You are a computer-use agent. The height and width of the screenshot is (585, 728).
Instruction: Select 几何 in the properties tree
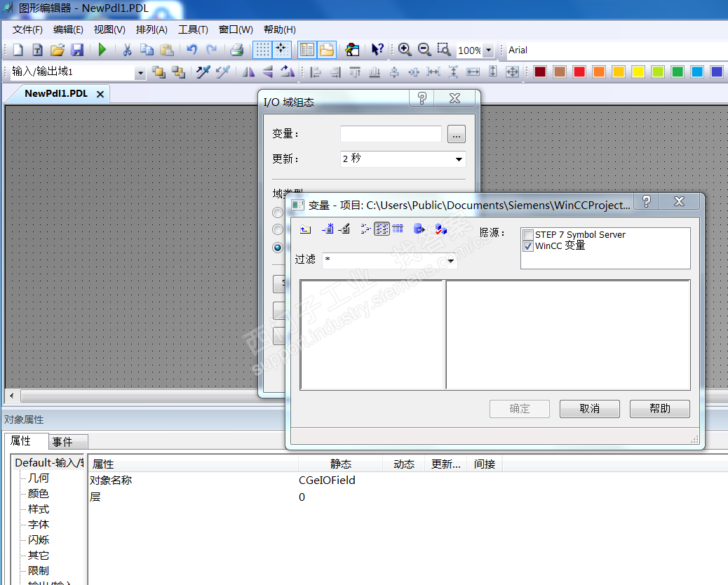coord(39,478)
